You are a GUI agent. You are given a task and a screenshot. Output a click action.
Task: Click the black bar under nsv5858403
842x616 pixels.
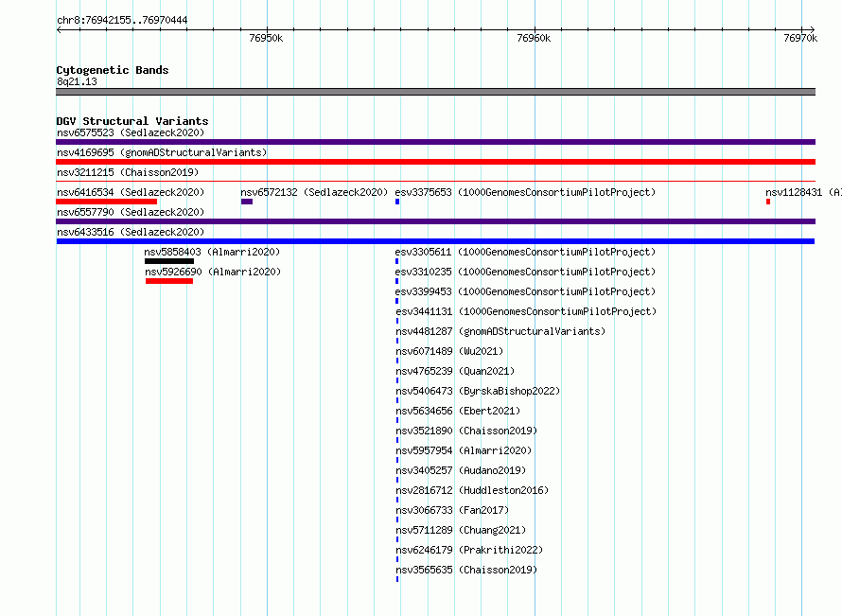(x=169, y=261)
